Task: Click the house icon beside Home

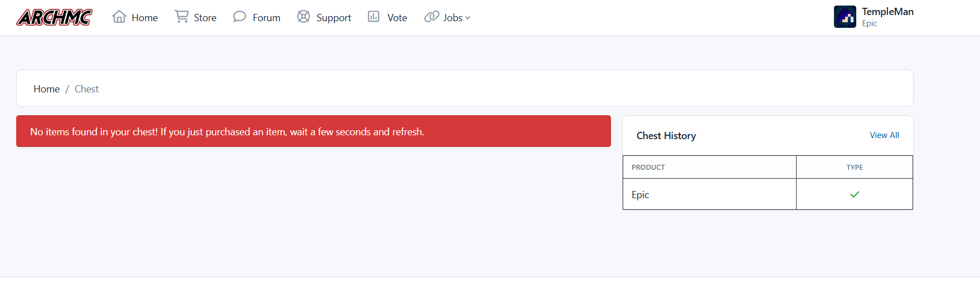Action: [x=119, y=17]
